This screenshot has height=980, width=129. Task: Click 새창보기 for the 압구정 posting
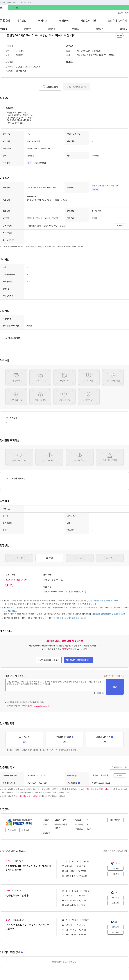coord(115,903)
